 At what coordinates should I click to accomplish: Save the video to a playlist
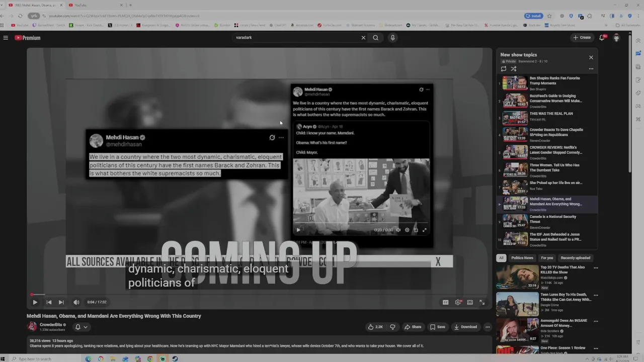click(437, 327)
